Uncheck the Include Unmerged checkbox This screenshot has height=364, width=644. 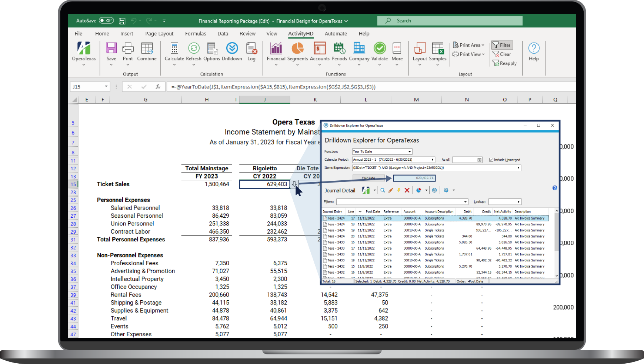coord(491,160)
